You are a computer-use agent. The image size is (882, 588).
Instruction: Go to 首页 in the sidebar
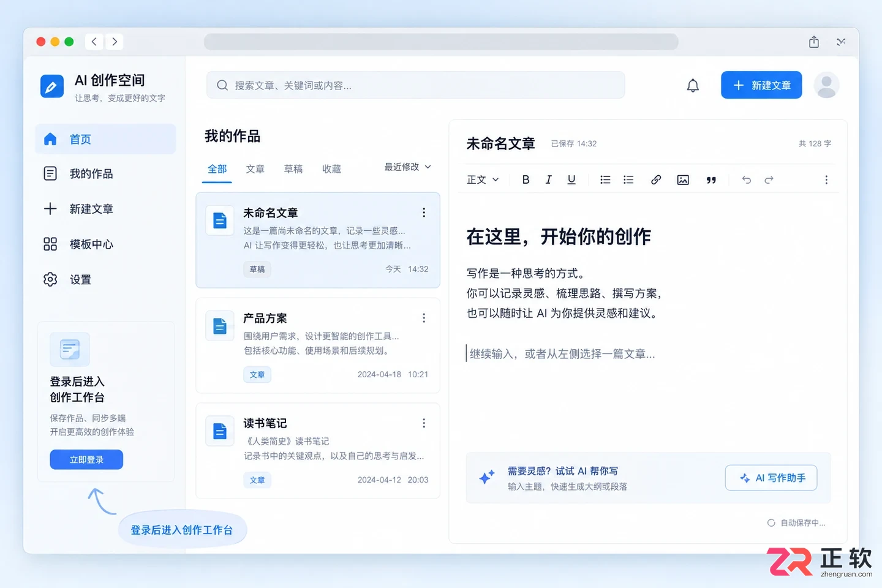click(x=105, y=139)
